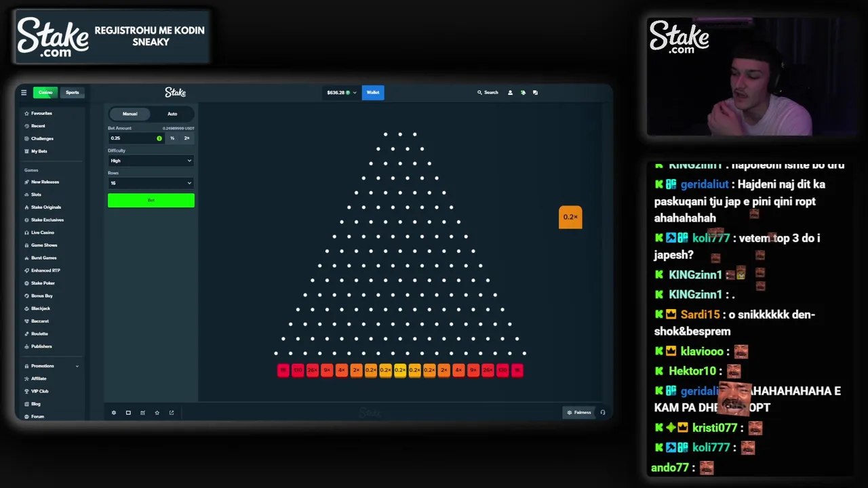Open the balance currency dropdown
The height and width of the screenshot is (488, 868).
point(341,92)
